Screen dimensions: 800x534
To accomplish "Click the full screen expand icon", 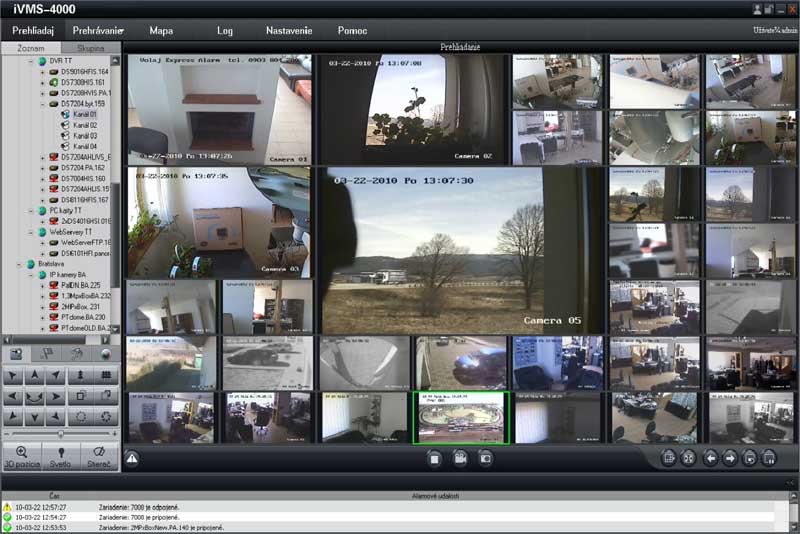I will (688, 459).
